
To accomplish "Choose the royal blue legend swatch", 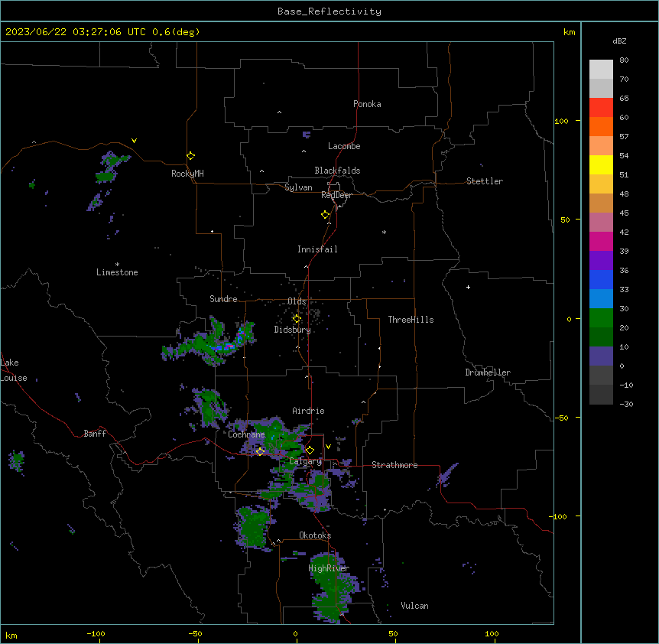I will tap(601, 279).
